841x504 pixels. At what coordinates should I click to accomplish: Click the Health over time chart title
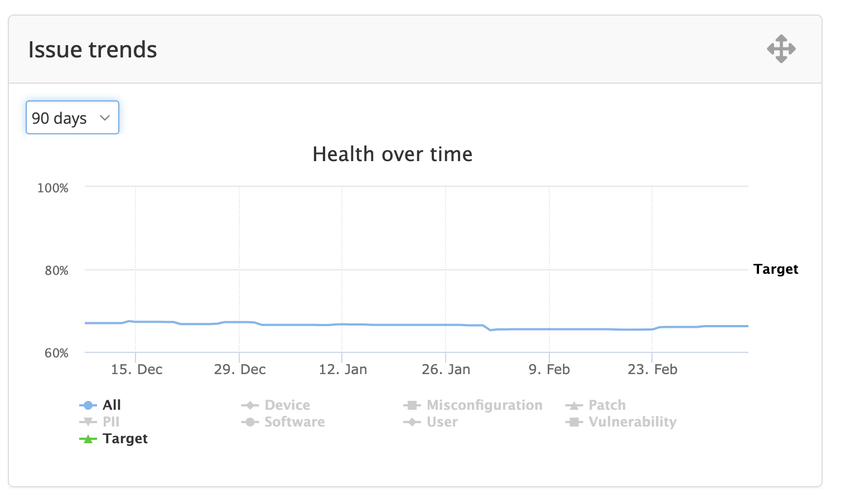pyautogui.click(x=392, y=154)
